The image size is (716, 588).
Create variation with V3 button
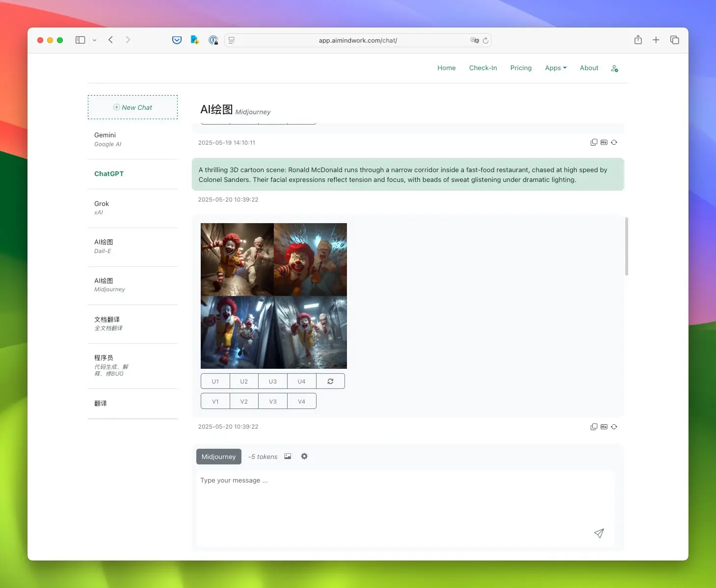pyautogui.click(x=273, y=401)
